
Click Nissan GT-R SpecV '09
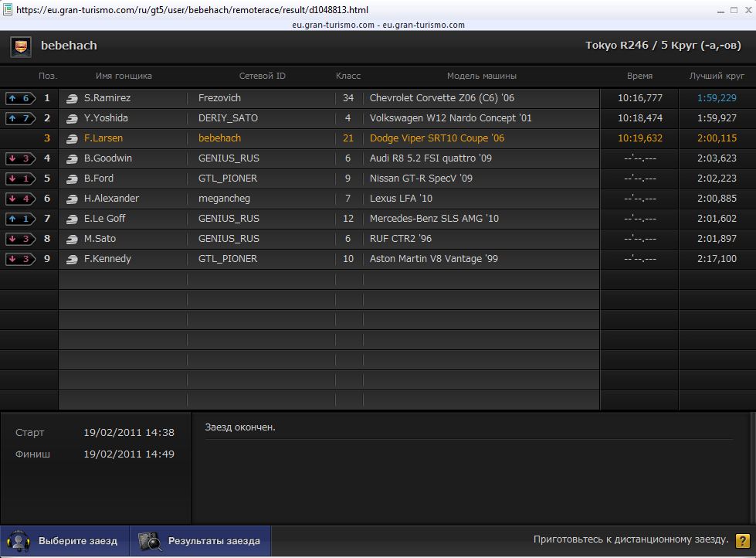click(421, 179)
